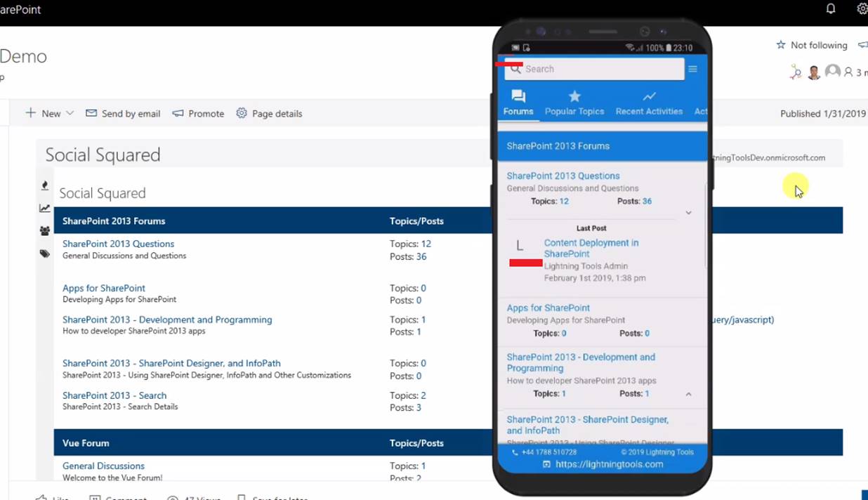Open the settings gear in the top bar

862,9
